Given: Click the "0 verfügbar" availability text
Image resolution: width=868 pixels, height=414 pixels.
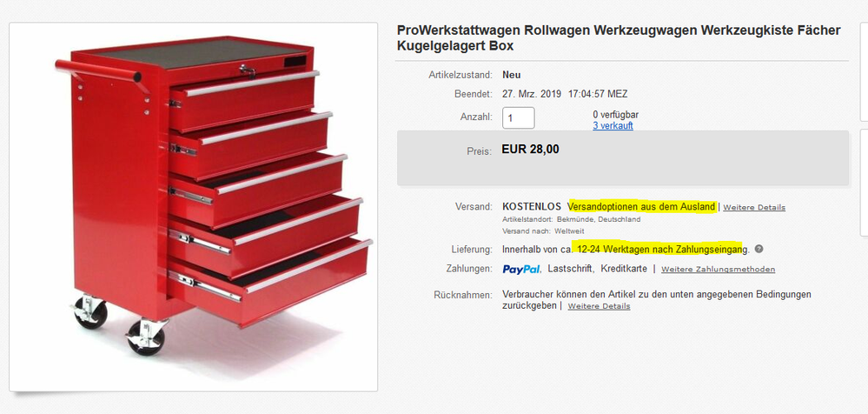Looking at the screenshot, I should coord(615,115).
